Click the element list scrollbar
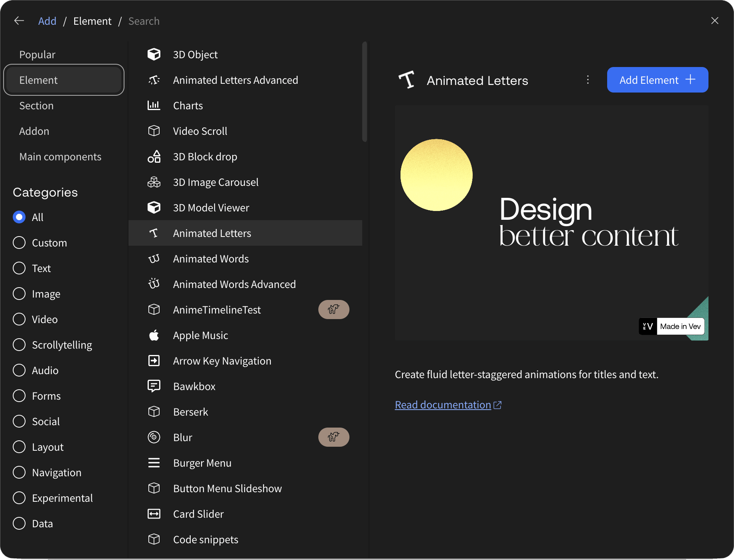 [x=364, y=92]
